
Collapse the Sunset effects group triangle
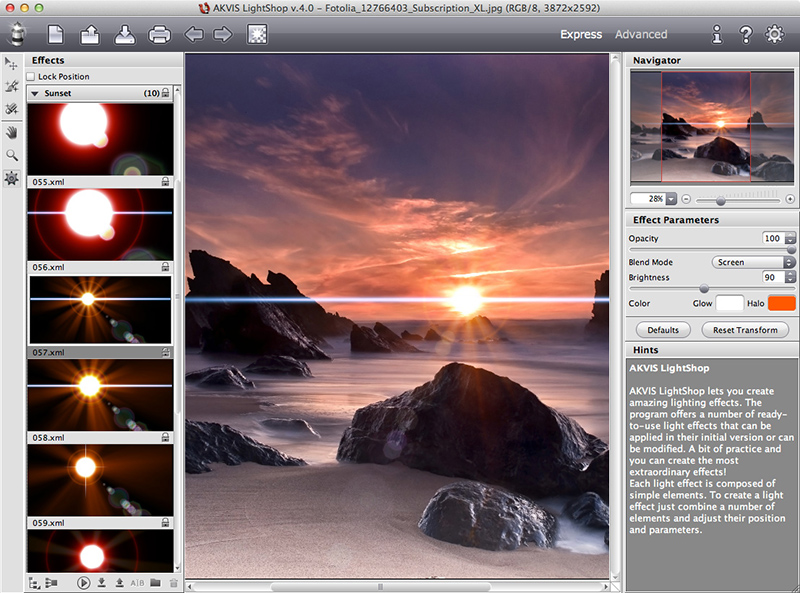pyautogui.click(x=35, y=93)
